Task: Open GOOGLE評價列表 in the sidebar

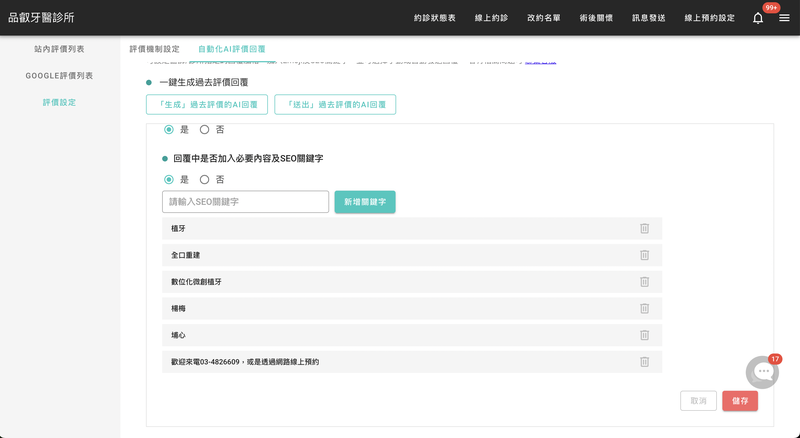Action: 59,76
